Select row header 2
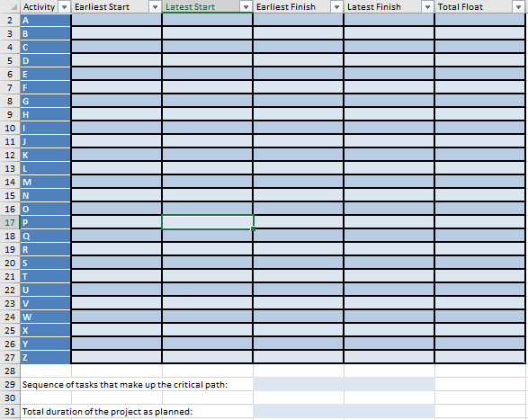Image resolution: width=528 pixels, height=420 pixels. tap(10, 20)
